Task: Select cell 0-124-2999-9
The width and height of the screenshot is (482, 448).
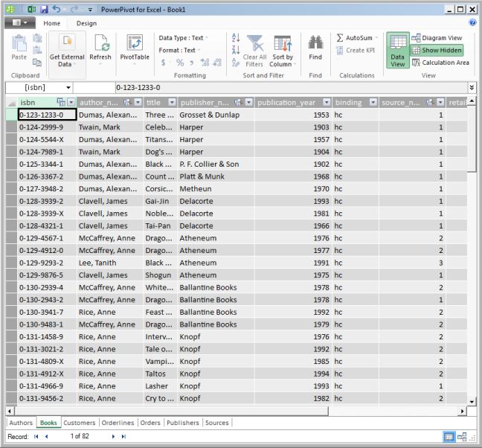Action: 47,127
